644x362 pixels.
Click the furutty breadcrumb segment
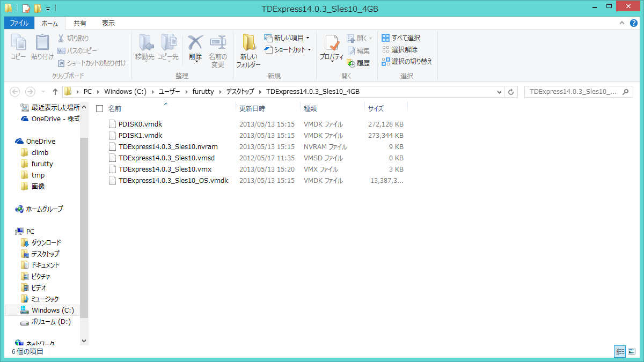click(203, 92)
